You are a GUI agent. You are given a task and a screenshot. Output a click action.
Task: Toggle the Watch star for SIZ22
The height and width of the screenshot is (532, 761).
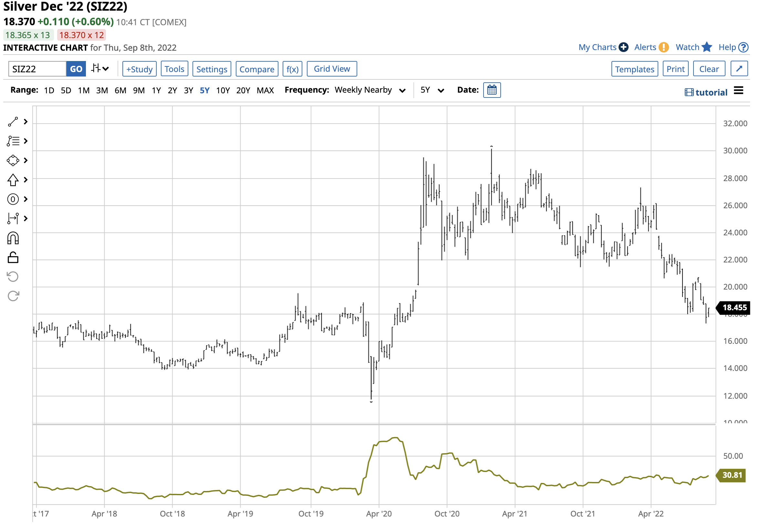pyautogui.click(x=707, y=47)
